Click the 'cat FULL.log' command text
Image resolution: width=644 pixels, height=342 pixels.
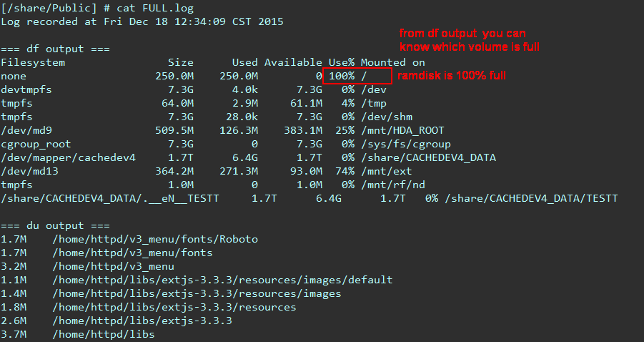[x=155, y=8]
